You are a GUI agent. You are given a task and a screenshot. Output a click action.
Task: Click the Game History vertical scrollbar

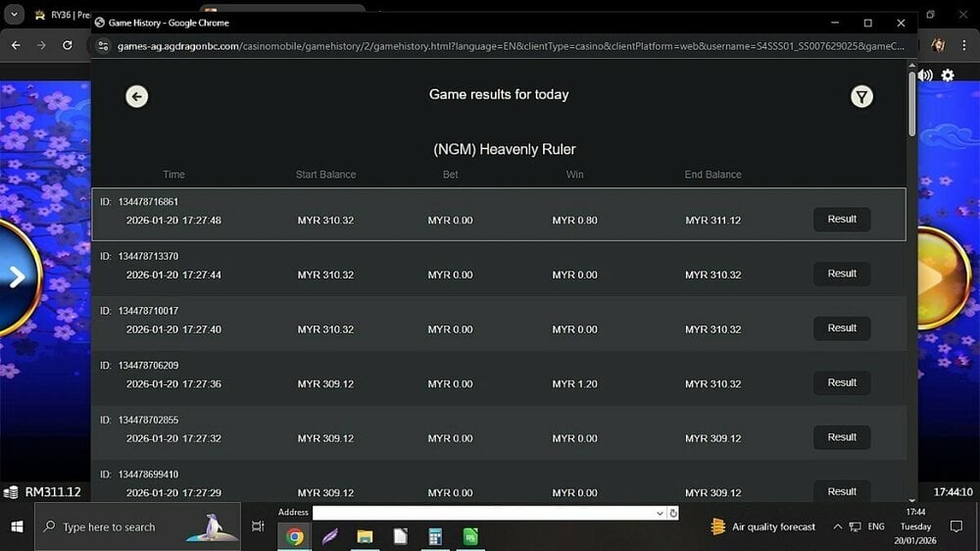[912, 294]
